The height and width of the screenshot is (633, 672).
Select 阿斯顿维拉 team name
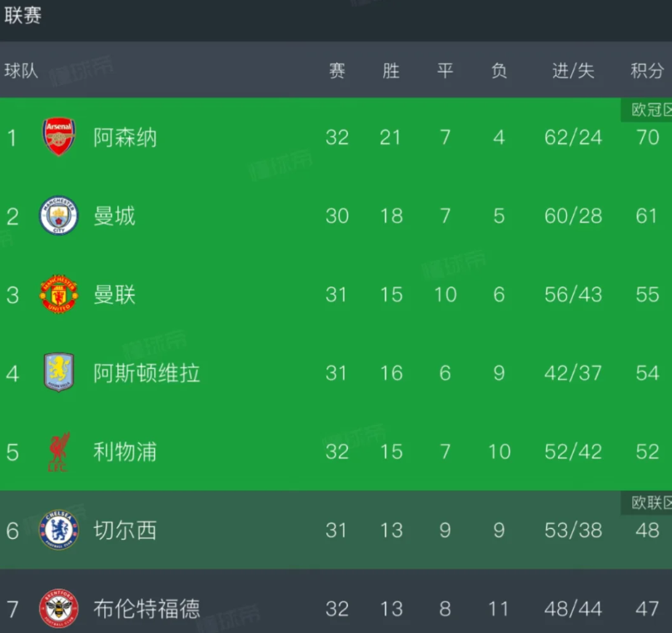[x=147, y=373]
